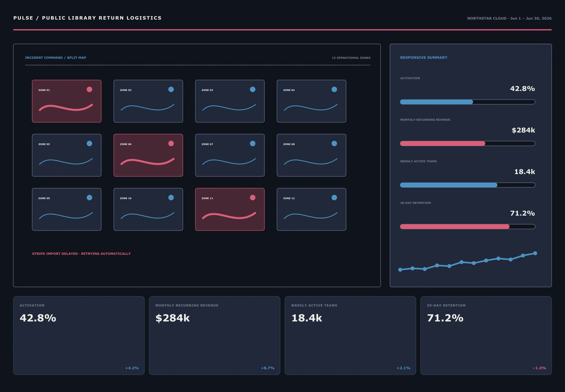
Task: Click the status dot on Zone 04
Action: tap(334, 89)
